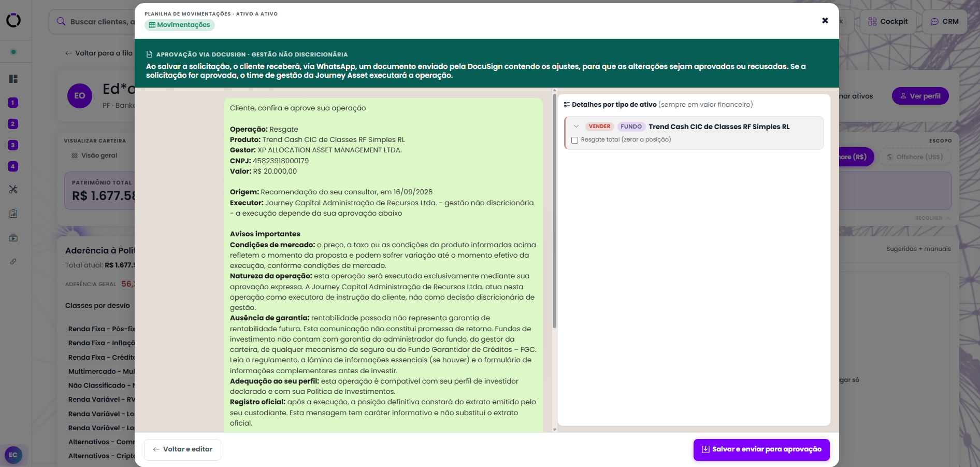Click Multimercado row in classes list
Screen dimensions: 980x467
coord(101,372)
